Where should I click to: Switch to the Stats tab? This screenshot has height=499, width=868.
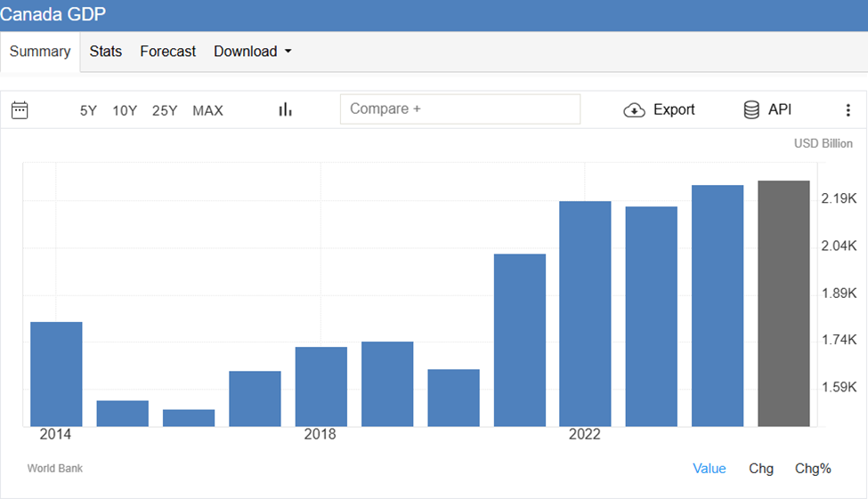point(105,52)
